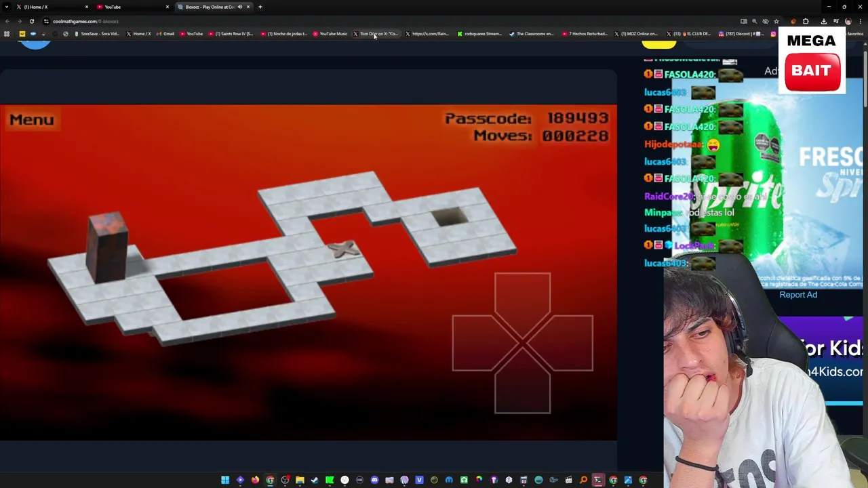Open Firefox from the taskbar
868x488 pixels.
tap(255, 480)
